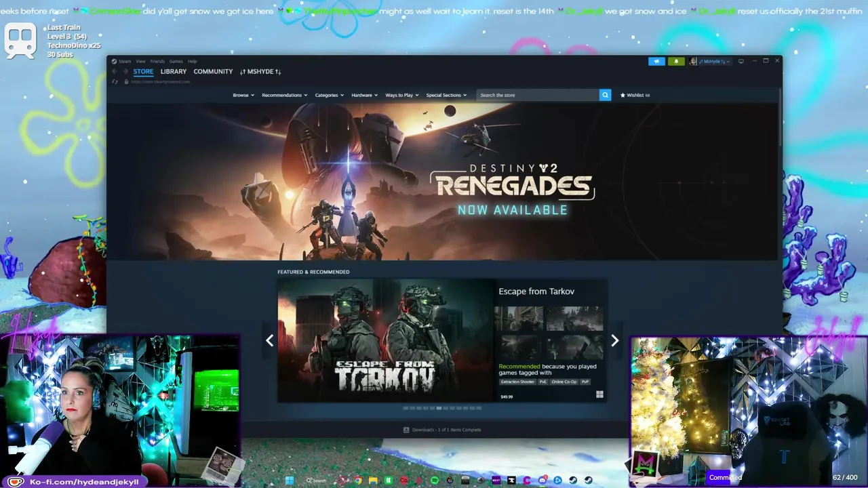Click the user avatar in Steam title bar
868x488 pixels.
point(693,61)
